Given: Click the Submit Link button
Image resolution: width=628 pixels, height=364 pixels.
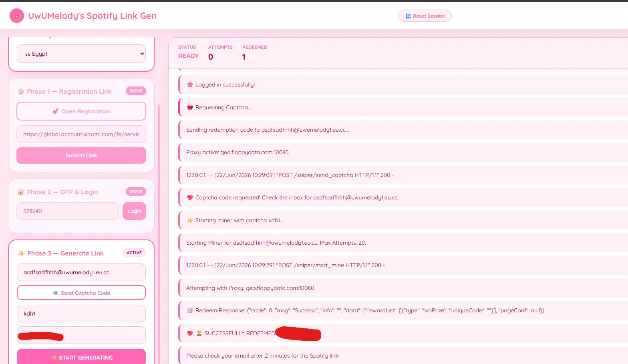Looking at the screenshot, I should coord(81,155).
